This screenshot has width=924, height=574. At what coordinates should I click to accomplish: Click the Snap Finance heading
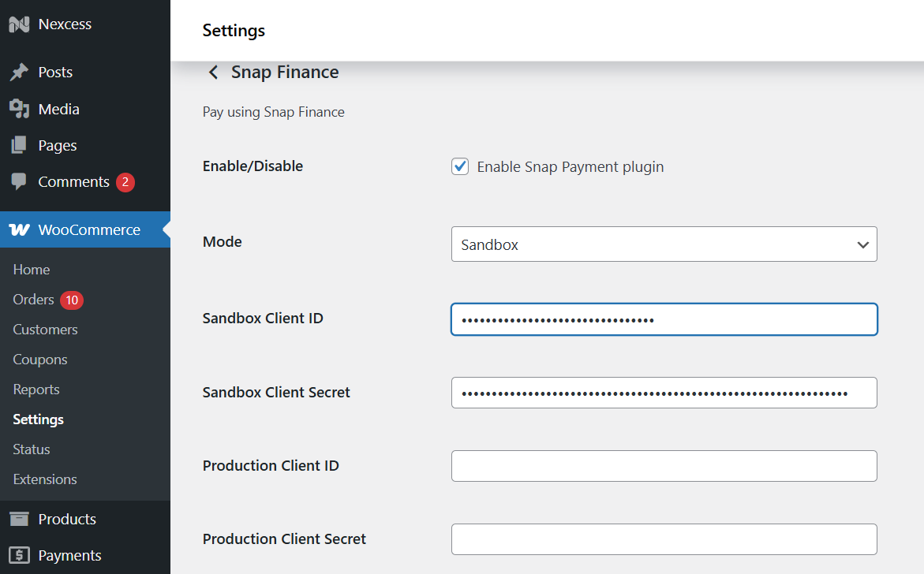(x=285, y=72)
